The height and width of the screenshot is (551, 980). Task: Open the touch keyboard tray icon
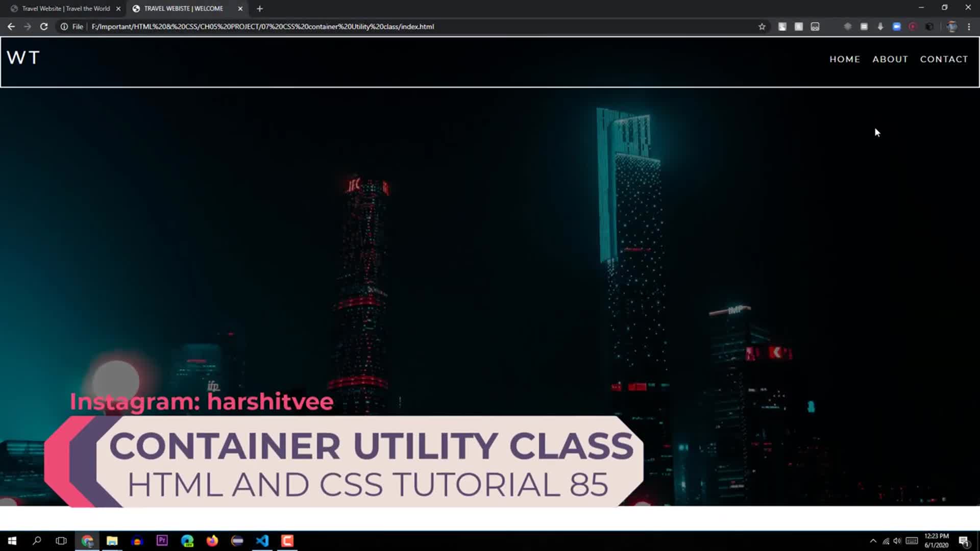(x=912, y=541)
